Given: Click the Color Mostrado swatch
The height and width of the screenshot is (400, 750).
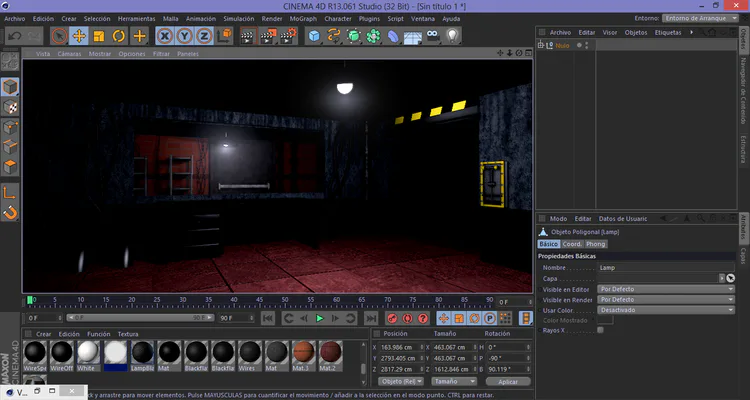Looking at the screenshot, I should coord(605,320).
